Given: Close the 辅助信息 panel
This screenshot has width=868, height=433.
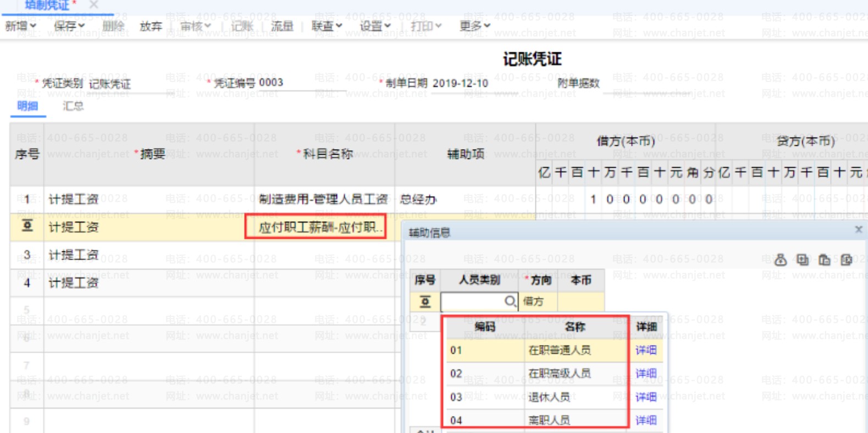Looking at the screenshot, I should click(858, 229).
